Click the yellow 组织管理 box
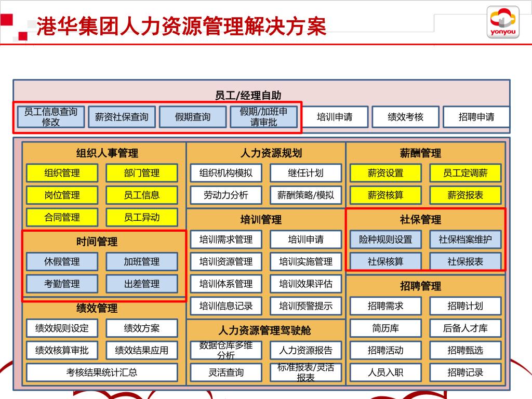Viewport: 532px width, 399px height. click(62, 173)
